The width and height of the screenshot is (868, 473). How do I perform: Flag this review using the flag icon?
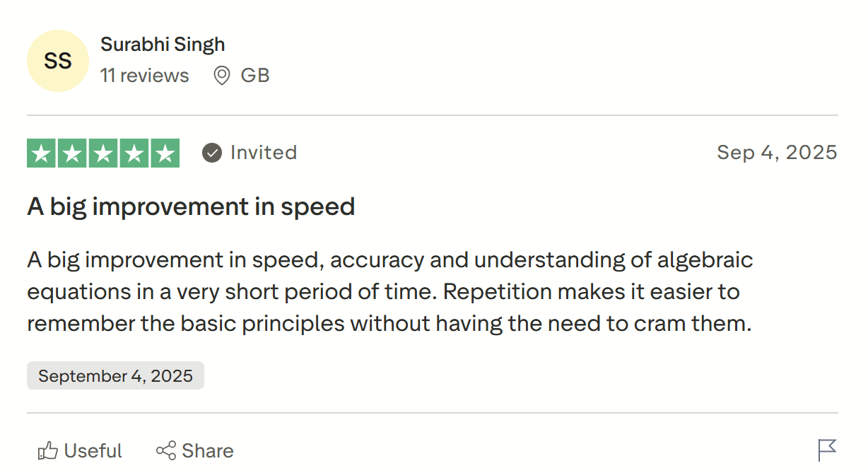[x=827, y=450]
